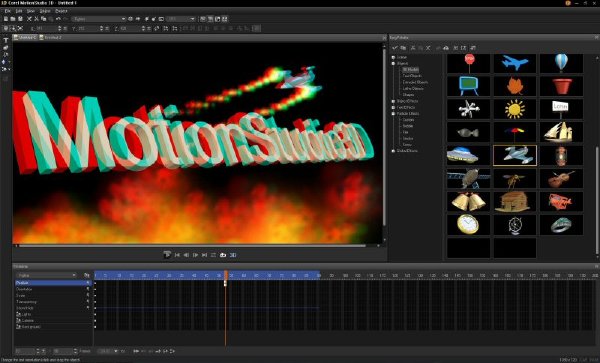Screen dimensions: 600x363
Task: Select Text Objects in the Easy Palette tree
Action: coord(412,76)
